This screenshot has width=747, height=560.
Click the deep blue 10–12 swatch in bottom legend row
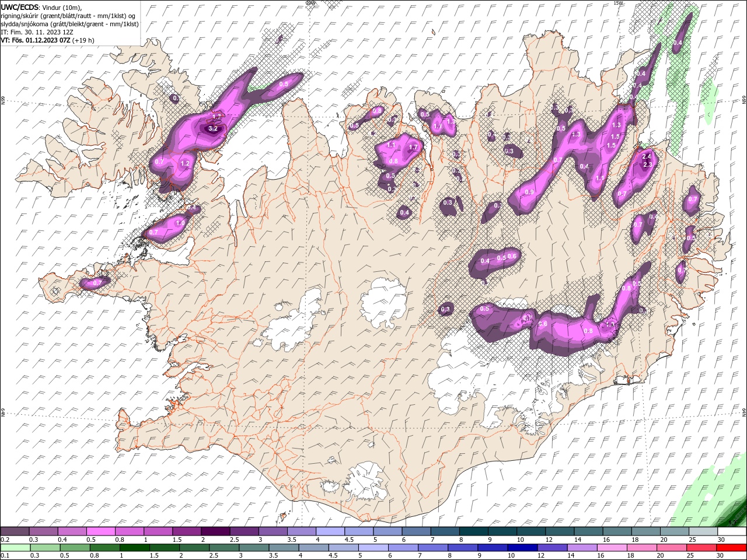click(x=523, y=548)
